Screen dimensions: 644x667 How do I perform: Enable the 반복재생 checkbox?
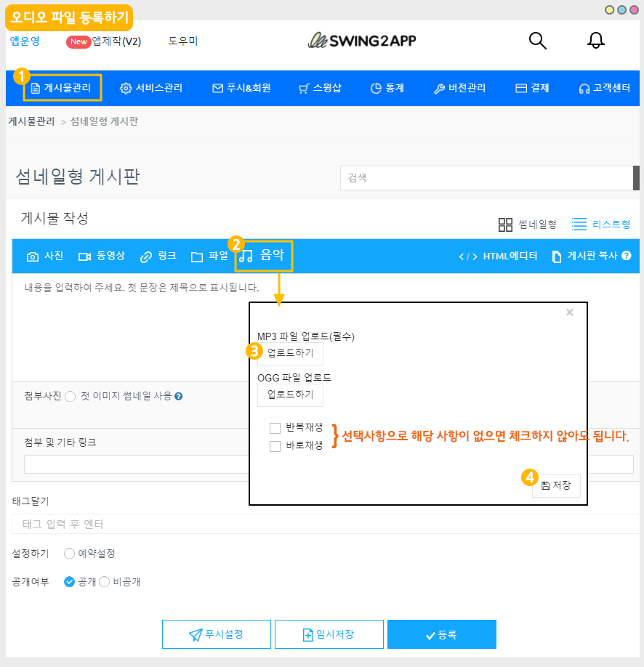275,428
